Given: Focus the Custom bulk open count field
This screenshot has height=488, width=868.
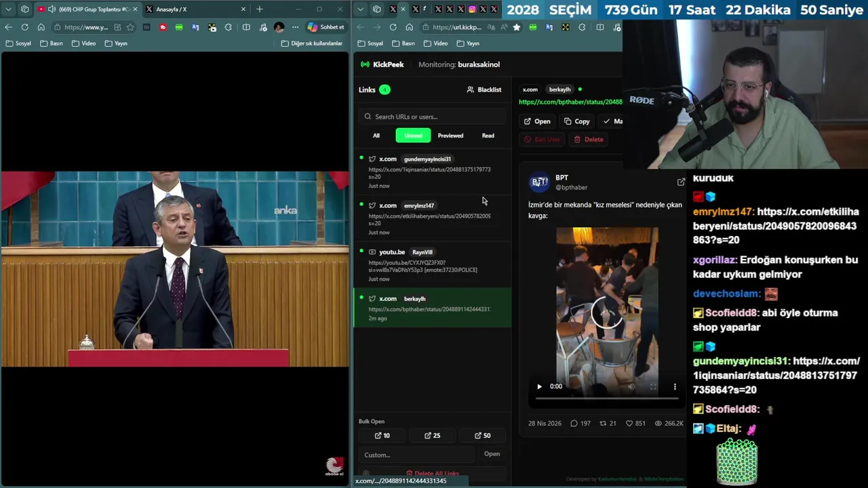Looking at the screenshot, I should coord(417,455).
